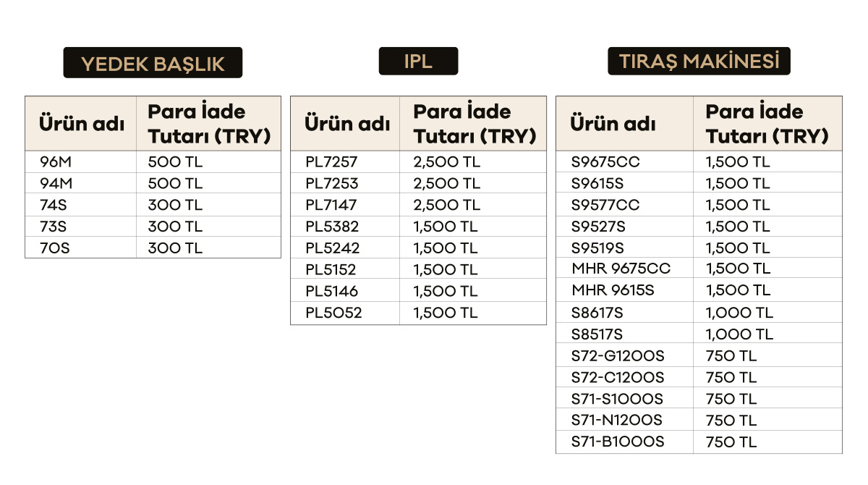868x485 pixels.
Task: Click the 94M refund amount 500 TL
Action: pos(175,184)
